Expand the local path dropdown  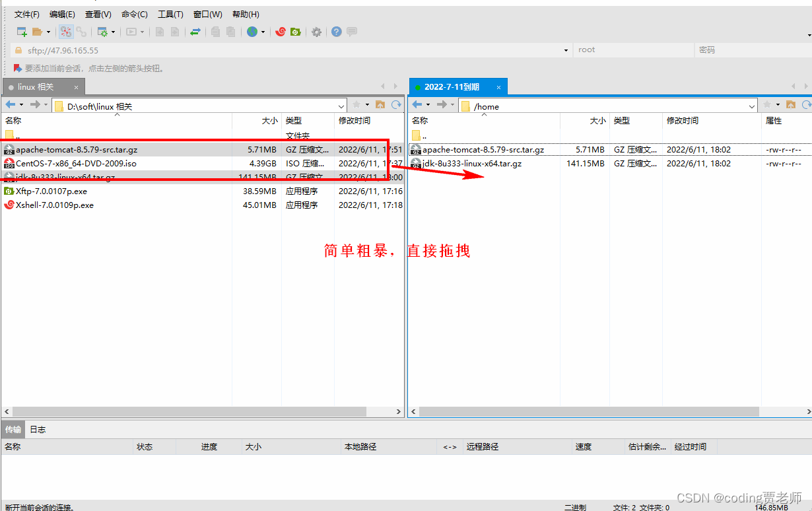pyautogui.click(x=341, y=106)
